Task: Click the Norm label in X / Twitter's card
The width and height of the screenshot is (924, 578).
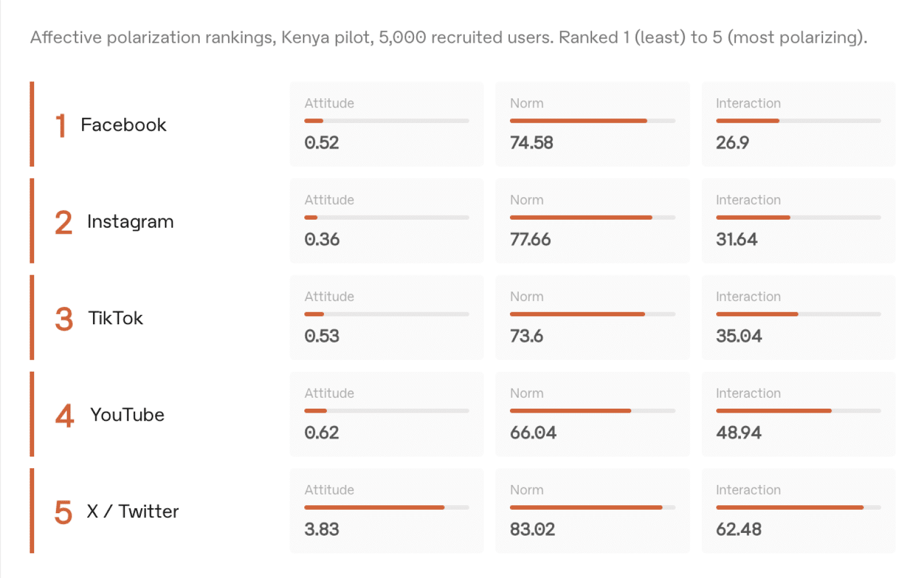Action: pyautogui.click(x=527, y=490)
